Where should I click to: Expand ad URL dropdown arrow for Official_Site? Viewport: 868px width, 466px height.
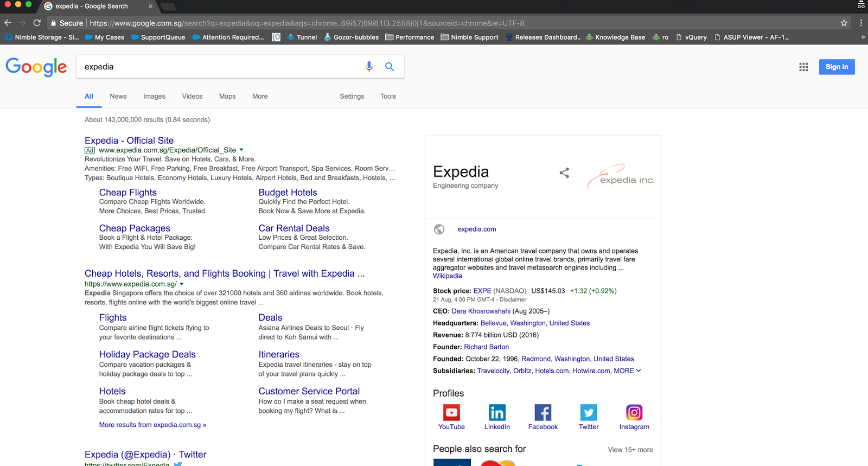(241, 150)
